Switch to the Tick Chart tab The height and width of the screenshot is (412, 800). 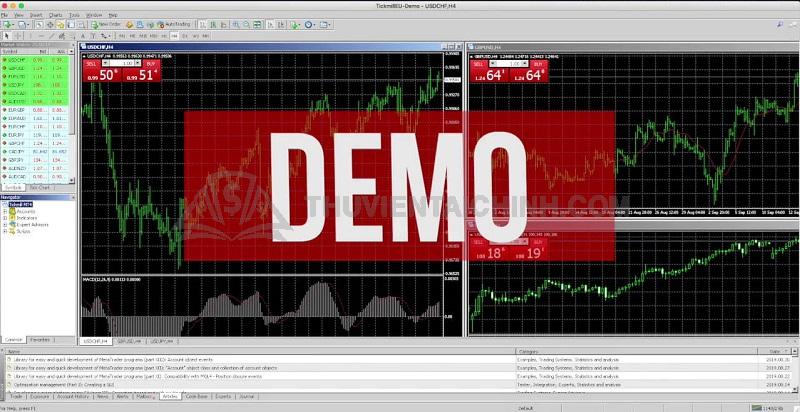tap(40, 188)
